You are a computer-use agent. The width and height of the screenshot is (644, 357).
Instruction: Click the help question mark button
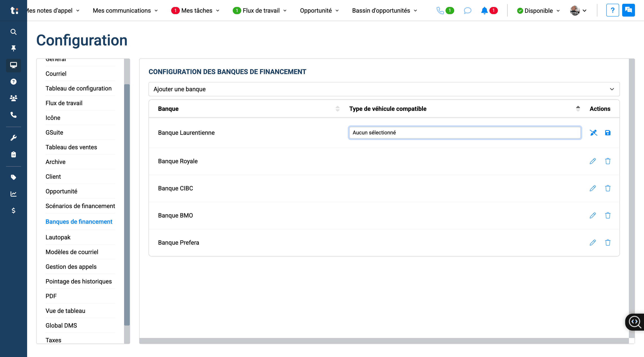tap(613, 10)
